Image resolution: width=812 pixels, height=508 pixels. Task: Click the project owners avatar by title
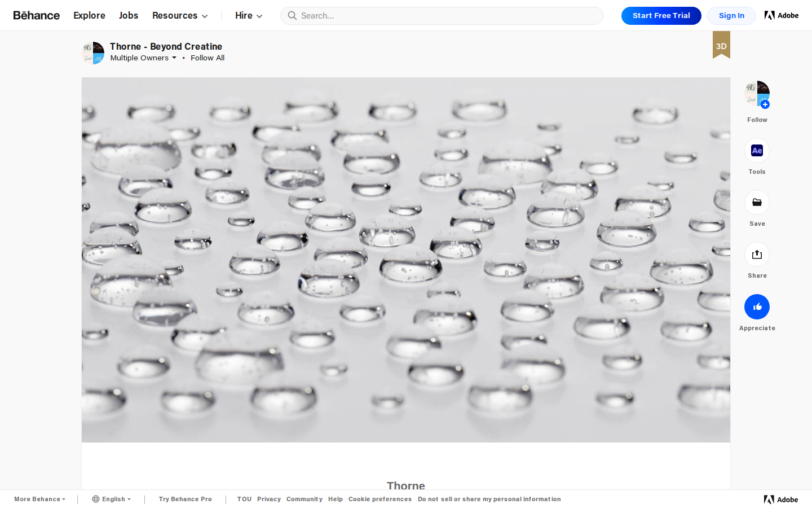[x=93, y=53]
